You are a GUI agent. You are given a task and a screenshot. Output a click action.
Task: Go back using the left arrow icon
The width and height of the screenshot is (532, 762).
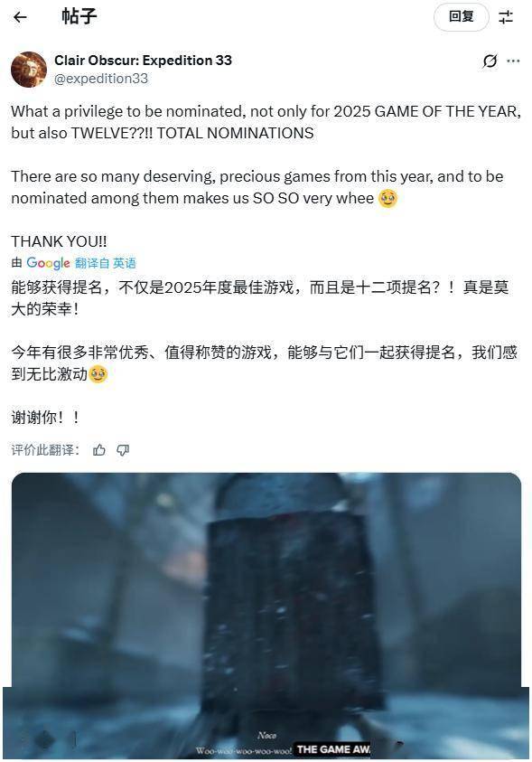[x=20, y=17]
